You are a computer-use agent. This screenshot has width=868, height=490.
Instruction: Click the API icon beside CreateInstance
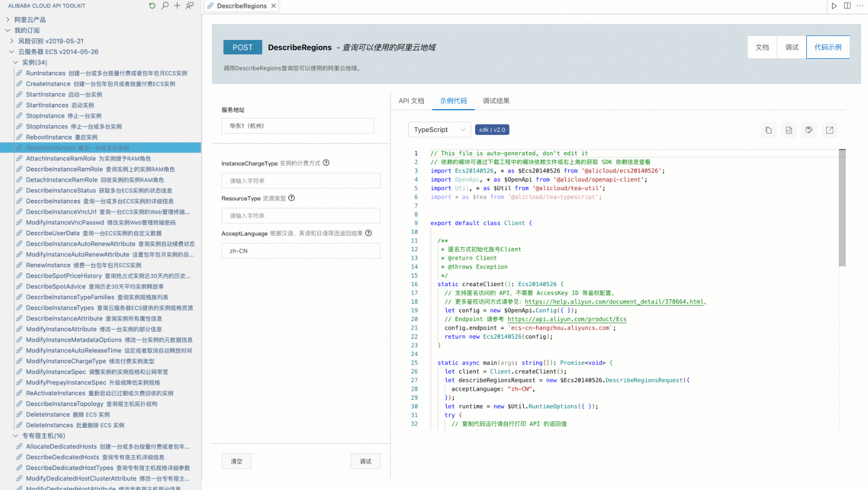(19, 84)
